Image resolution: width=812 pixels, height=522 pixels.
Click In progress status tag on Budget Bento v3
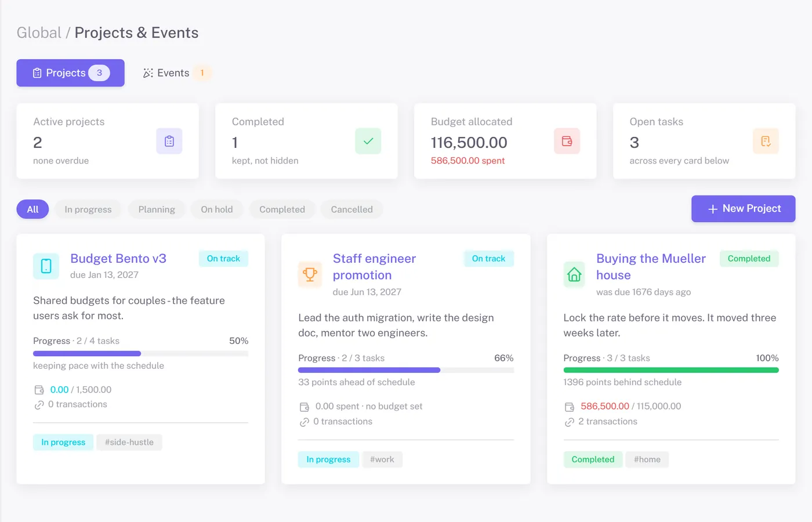coord(63,443)
